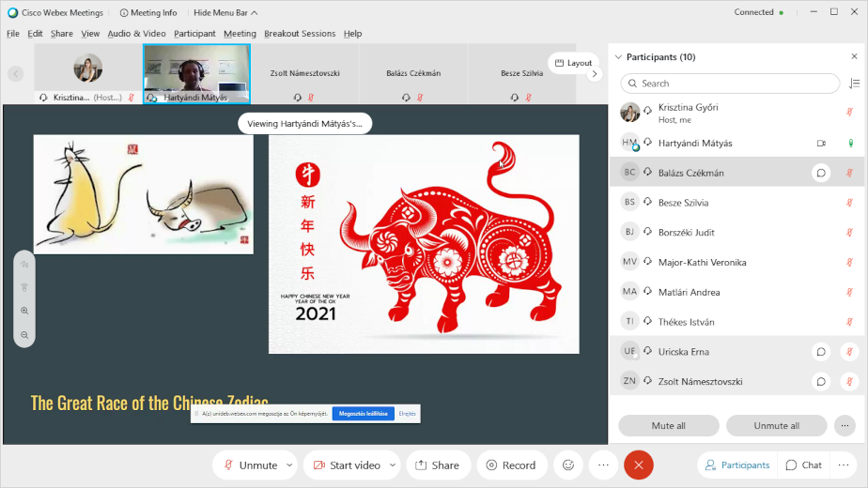Go to previous video thumbnails with left arrow
Image resolution: width=868 pixels, height=488 pixels.
15,73
